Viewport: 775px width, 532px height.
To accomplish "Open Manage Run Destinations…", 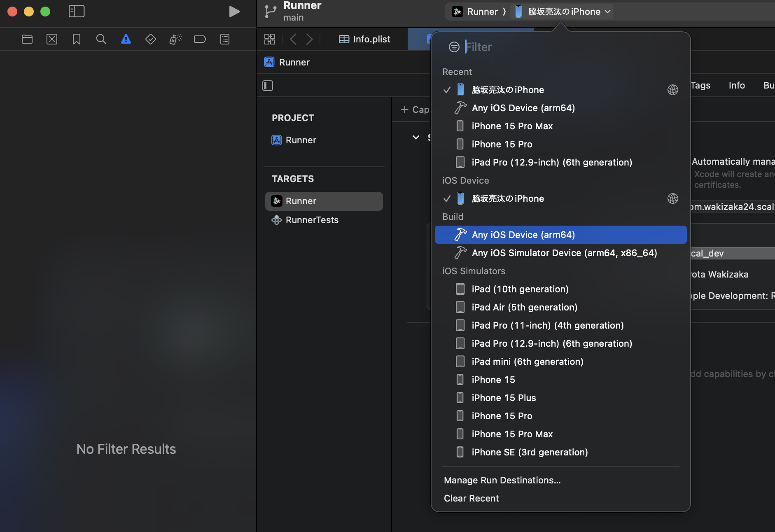I will (502, 480).
